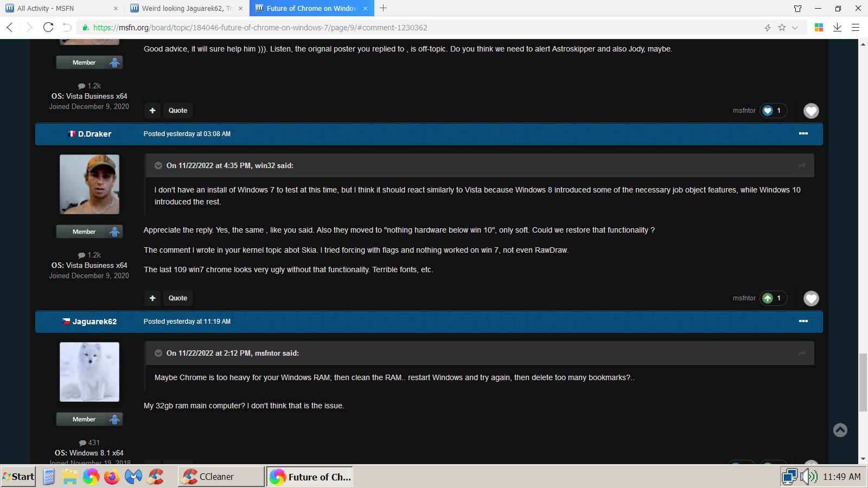This screenshot has height=488, width=868.
Task: Open a new tab with the plus button
Action: pos(383,8)
